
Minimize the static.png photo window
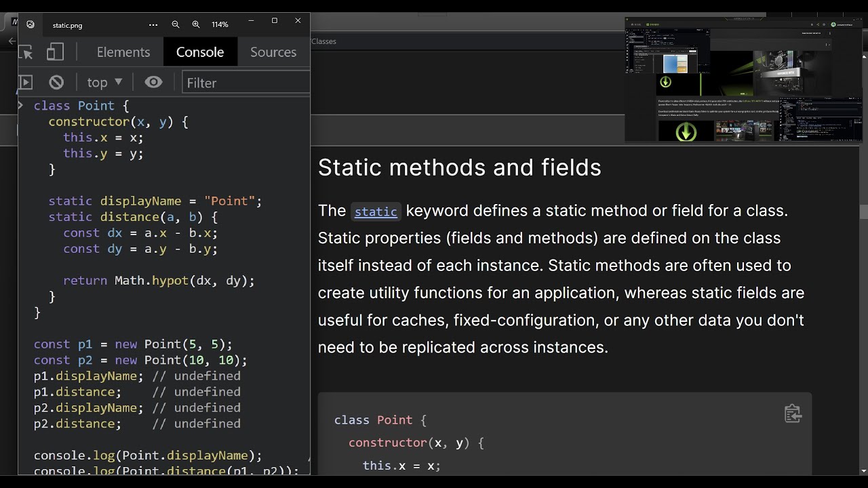[252, 21]
